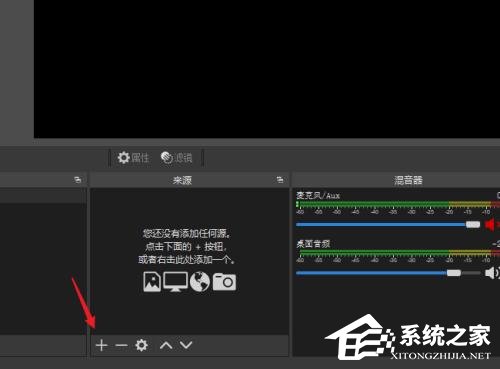Click the 桌面音频 level meter
This screenshot has width=500, height=369.
(398, 252)
